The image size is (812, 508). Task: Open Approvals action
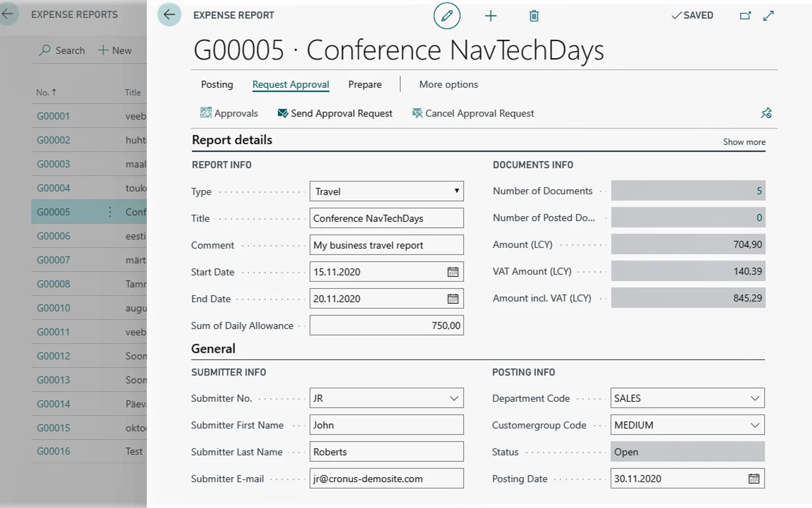(229, 113)
